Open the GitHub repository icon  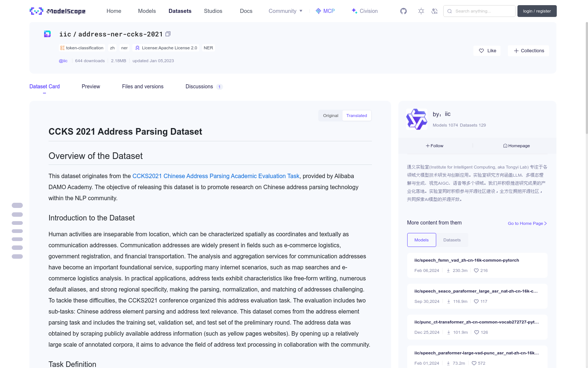(404, 11)
